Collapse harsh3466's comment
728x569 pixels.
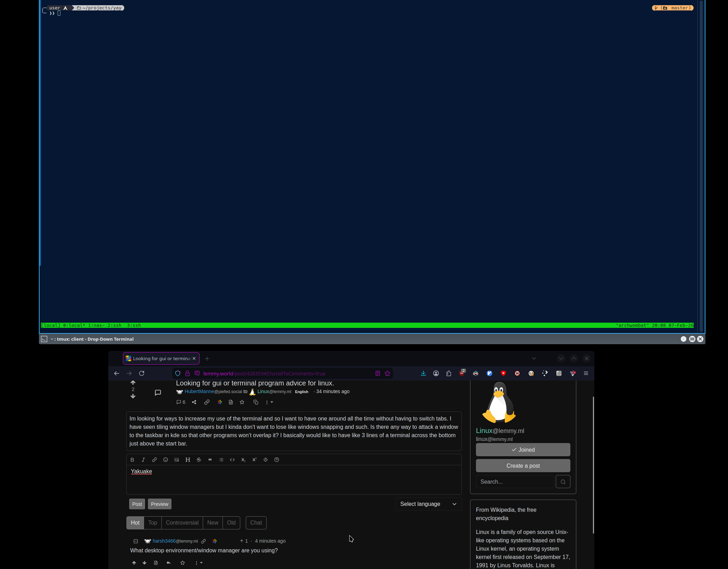(136, 541)
